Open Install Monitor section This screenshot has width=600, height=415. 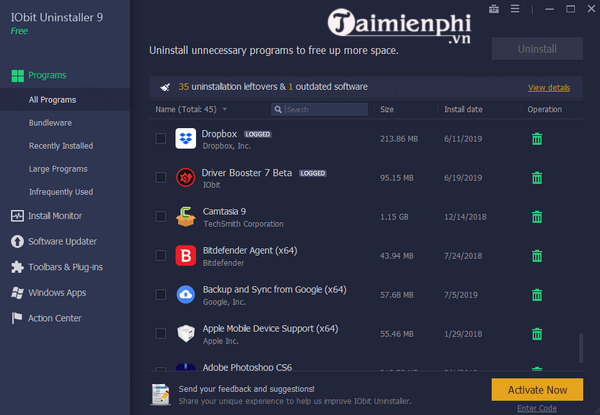(x=55, y=216)
